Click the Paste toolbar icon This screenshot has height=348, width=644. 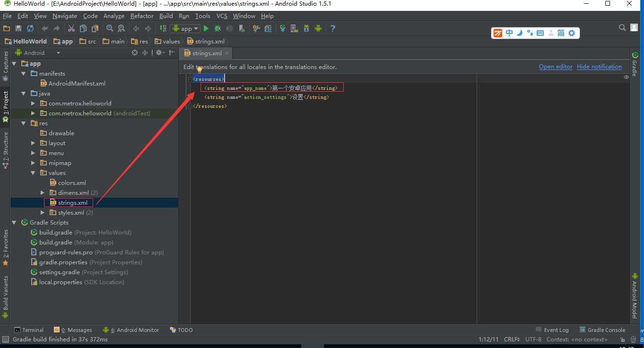(x=95, y=28)
